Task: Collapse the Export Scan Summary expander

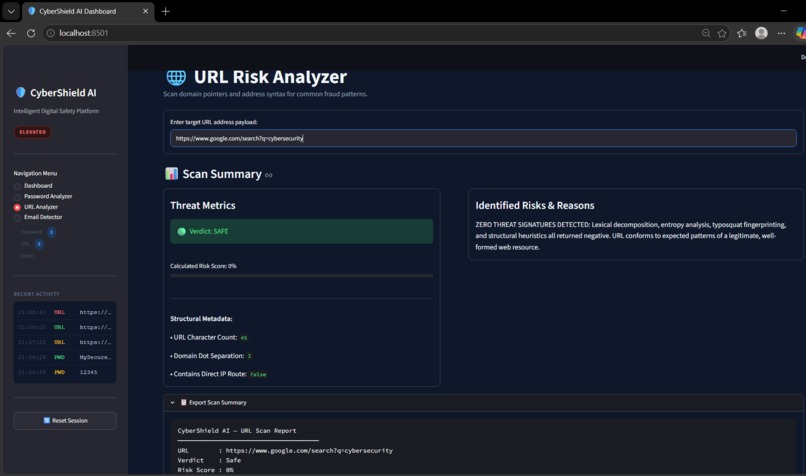Action: coord(172,402)
